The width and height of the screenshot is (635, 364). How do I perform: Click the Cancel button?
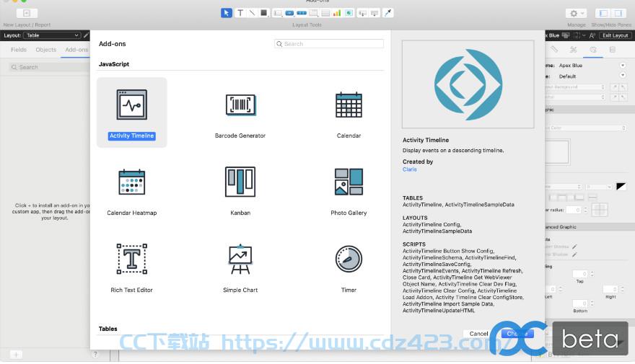pyautogui.click(x=478, y=334)
